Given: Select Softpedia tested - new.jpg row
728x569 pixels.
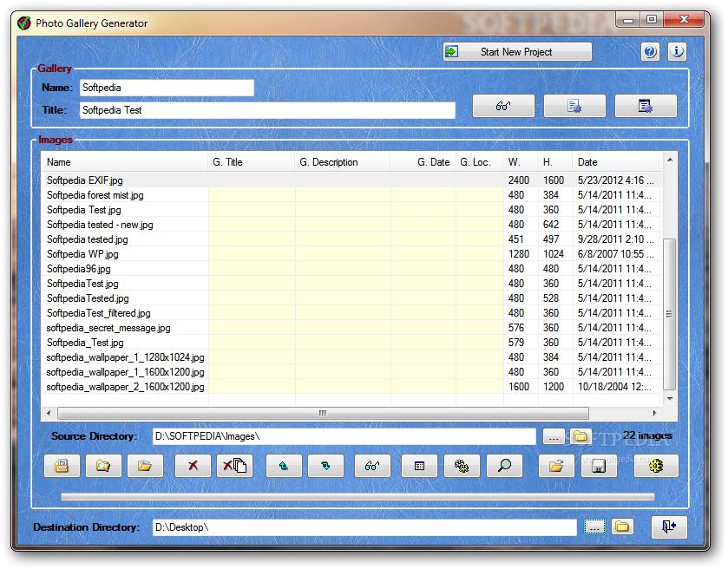Looking at the screenshot, I should [x=351, y=225].
